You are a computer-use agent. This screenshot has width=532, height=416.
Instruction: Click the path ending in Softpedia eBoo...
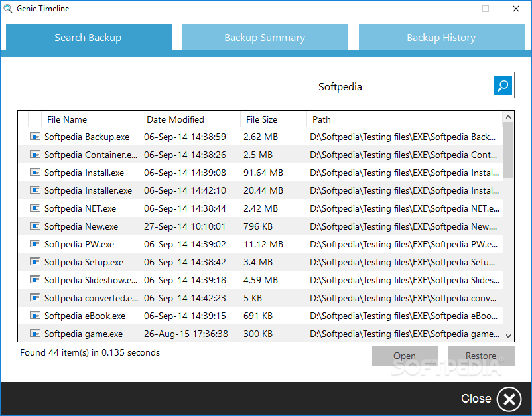[x=404, y=316]
